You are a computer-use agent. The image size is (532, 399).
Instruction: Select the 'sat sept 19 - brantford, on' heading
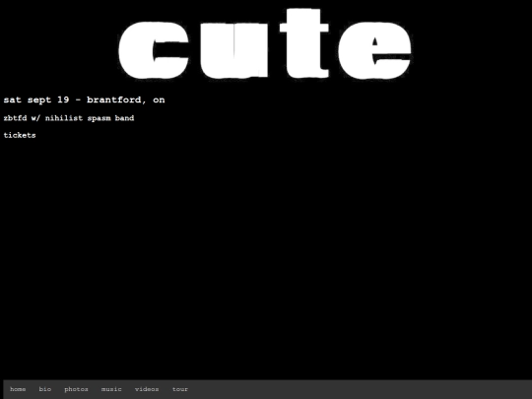coord(84,100)
